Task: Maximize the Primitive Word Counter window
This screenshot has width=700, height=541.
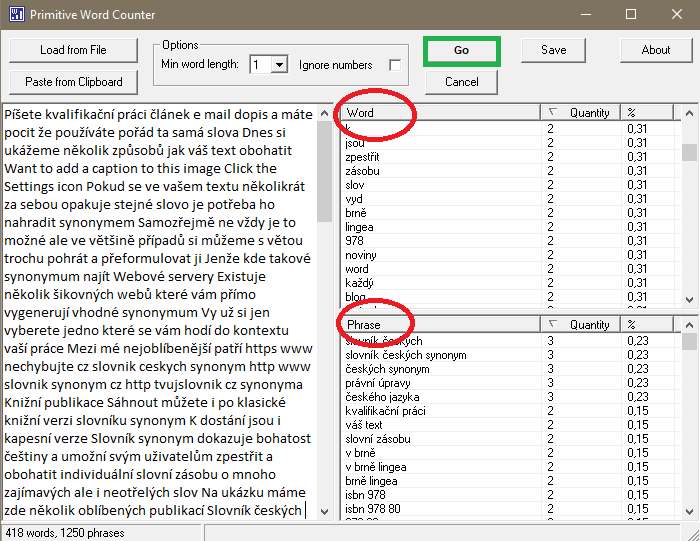Action: click(631, 14)
